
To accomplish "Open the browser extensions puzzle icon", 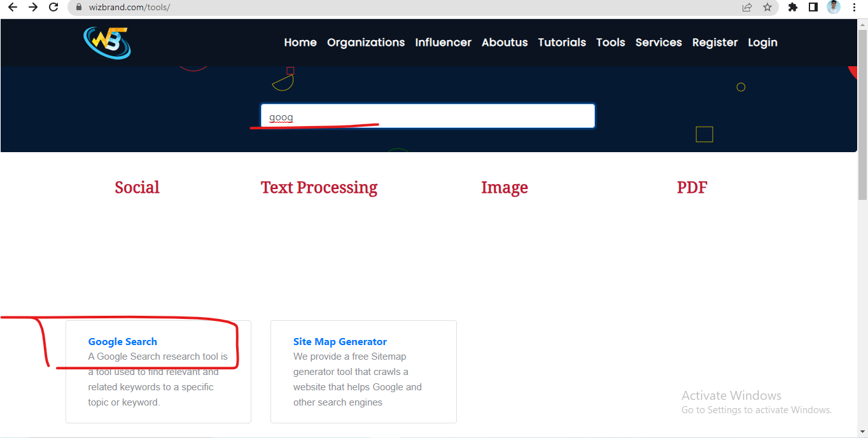I will 792,7.
